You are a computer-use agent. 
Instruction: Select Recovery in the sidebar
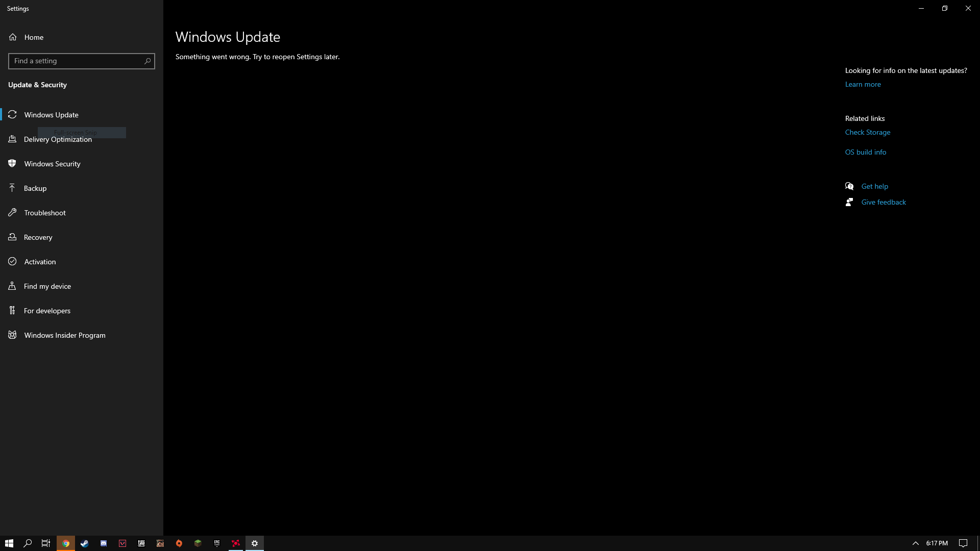82,237
